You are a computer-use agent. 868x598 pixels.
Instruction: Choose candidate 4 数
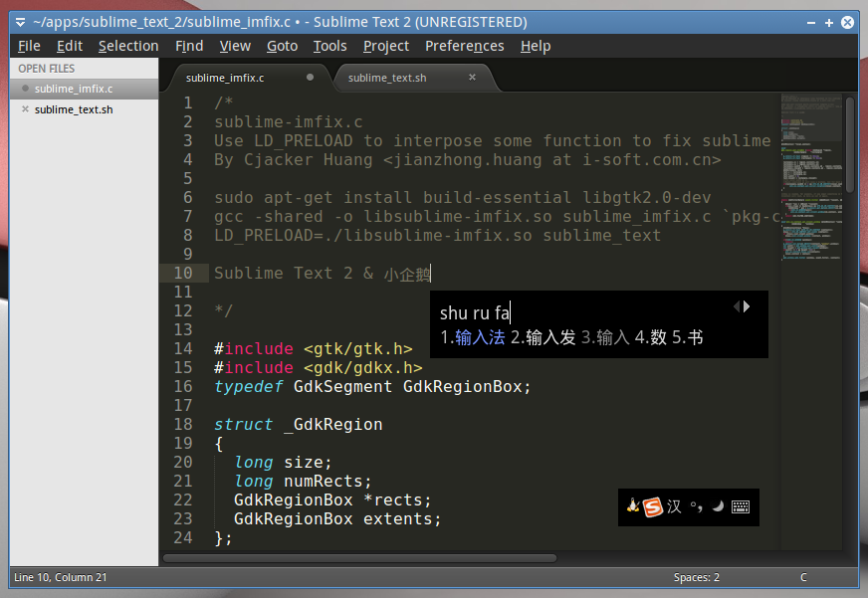650,337
